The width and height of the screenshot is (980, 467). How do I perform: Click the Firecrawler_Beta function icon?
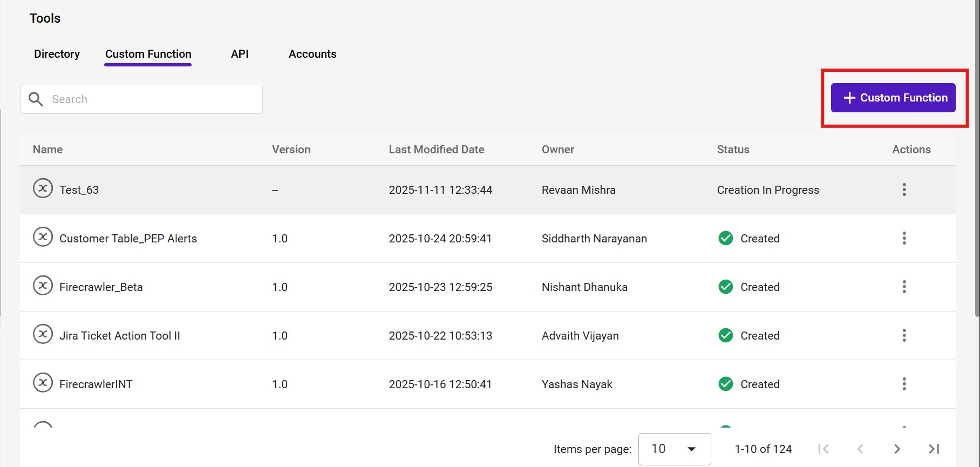[x=43, y=286]
